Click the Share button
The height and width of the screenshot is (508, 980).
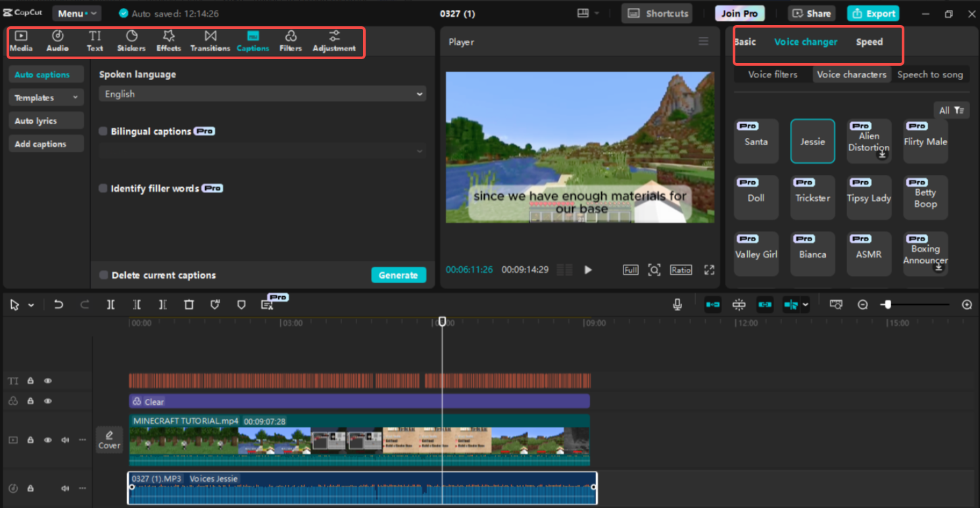(812, 13)
